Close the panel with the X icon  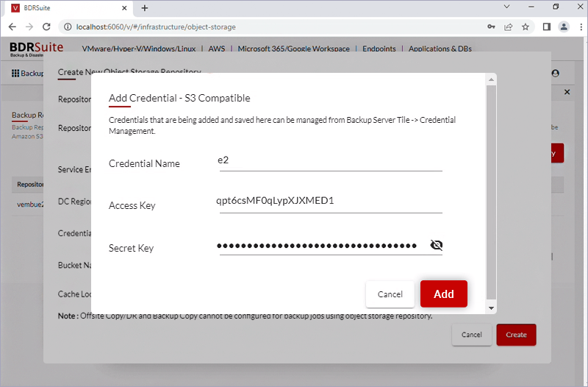tap(567, 92)
